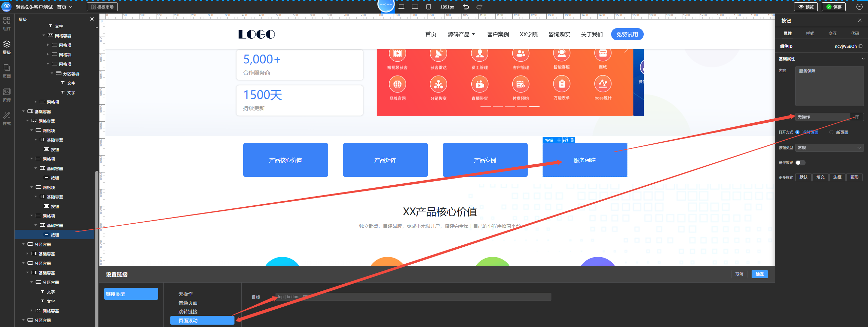The width and height of the screenshot is (868, 327).
Task: Open the 按钮类型 常规 dropdown
Action: 829,148
